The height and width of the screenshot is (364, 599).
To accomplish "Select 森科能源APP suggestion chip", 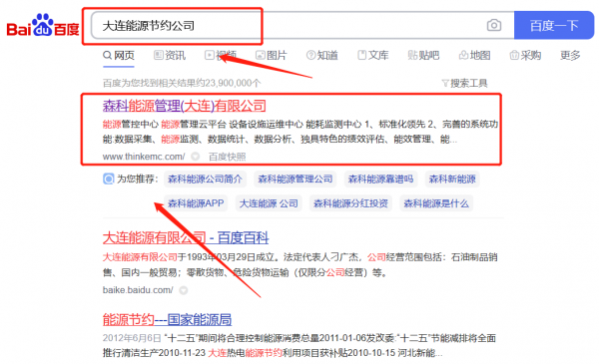I will coord(196,203).
